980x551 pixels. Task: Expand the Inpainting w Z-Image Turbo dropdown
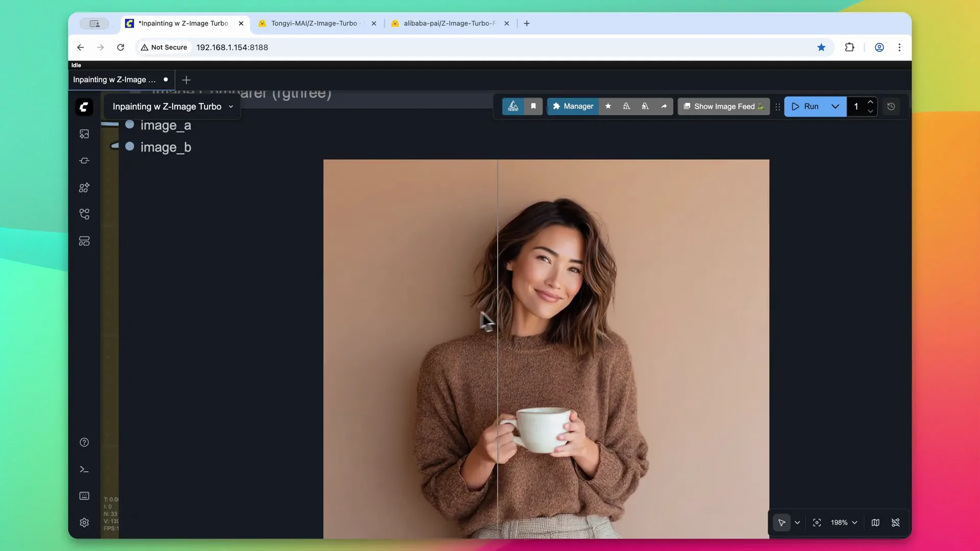pyautogui.click(x=232, y=106)
